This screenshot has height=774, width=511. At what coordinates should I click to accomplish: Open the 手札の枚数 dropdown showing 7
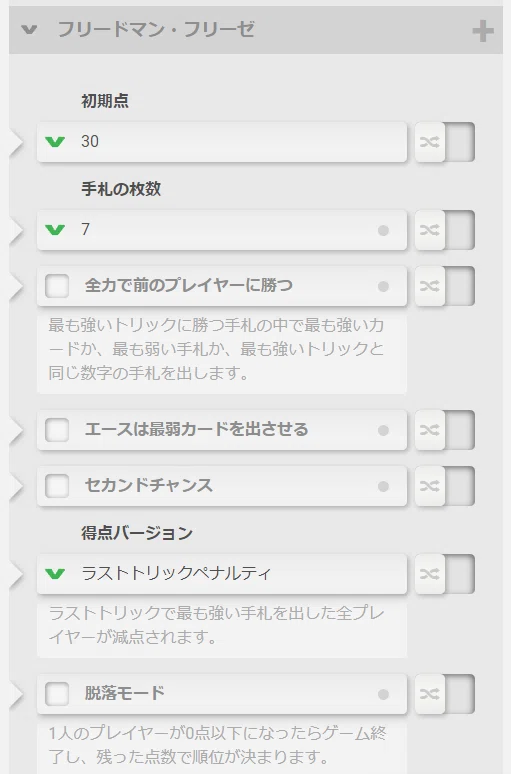click(x=222, y=230)
